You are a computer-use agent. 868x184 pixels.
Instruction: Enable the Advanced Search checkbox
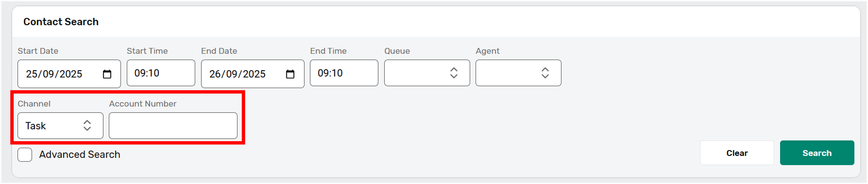coord(25,155)
